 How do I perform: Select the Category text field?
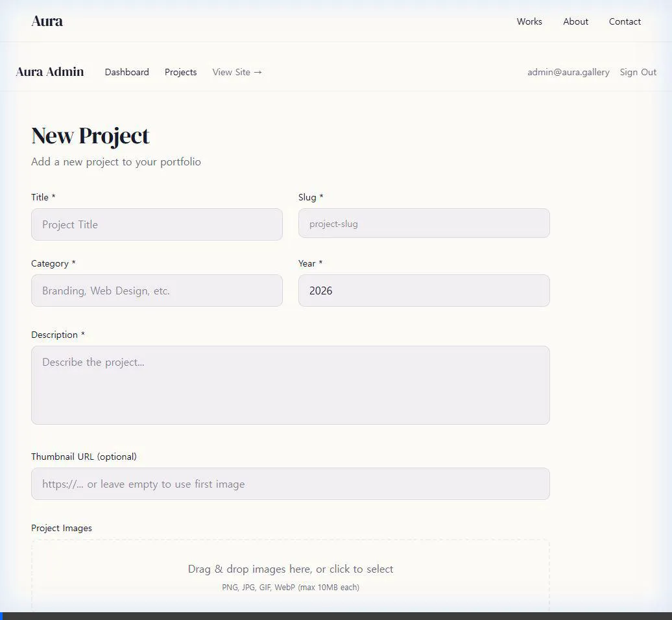pyautogui.click(x=156, y=291)
